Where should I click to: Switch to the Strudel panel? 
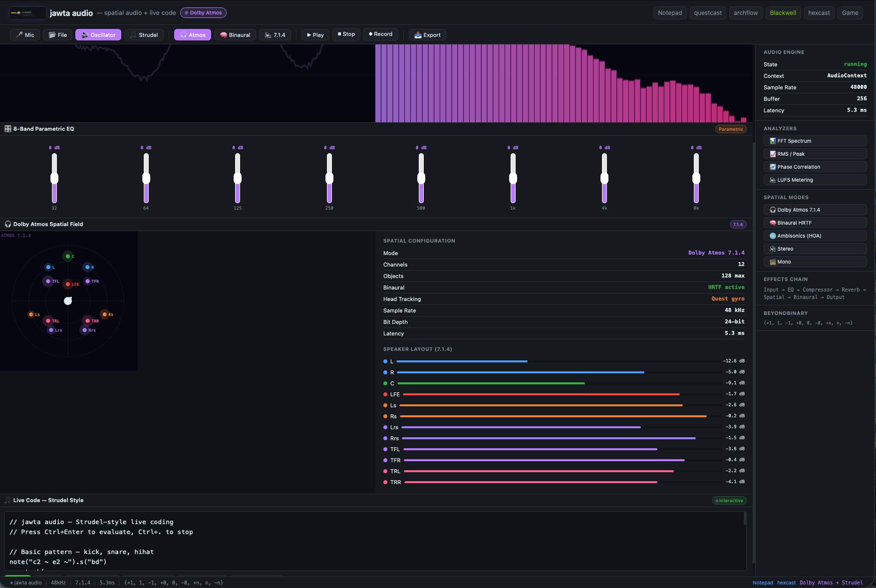click(x=144, y=34)
